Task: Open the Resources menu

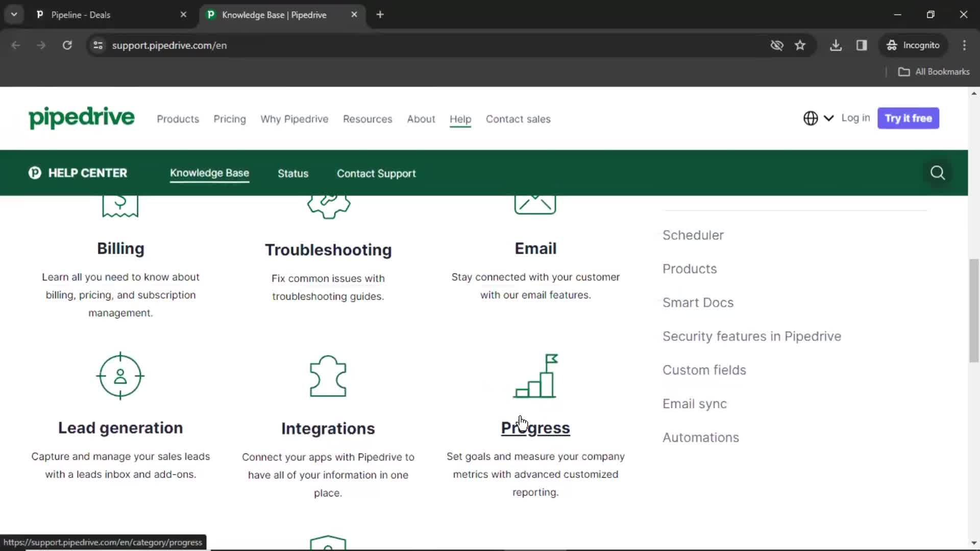Action: pyautogui.click(x=367, y=119)
